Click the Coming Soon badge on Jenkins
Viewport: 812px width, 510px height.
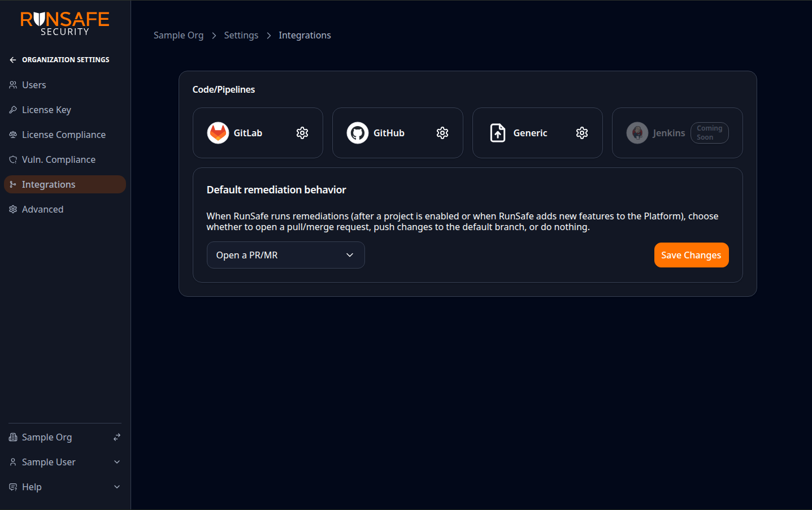(x=710, y=133)
